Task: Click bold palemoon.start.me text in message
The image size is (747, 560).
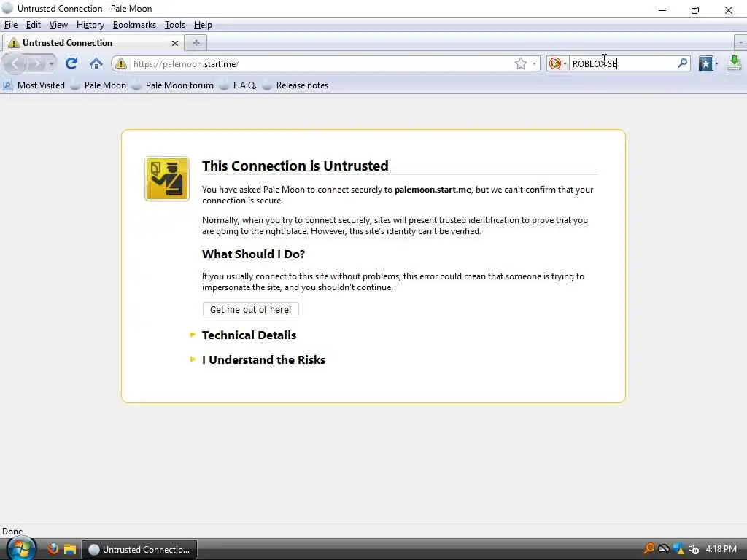Action: [x=433, y=190]
